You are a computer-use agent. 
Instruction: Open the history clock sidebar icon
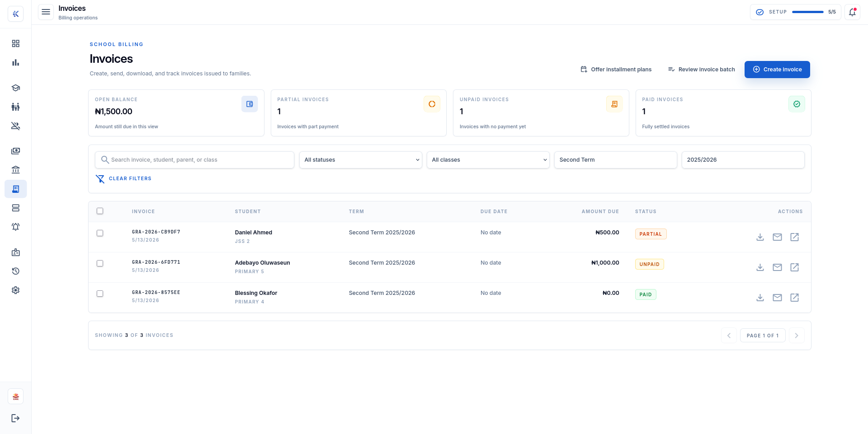(15, 271)
